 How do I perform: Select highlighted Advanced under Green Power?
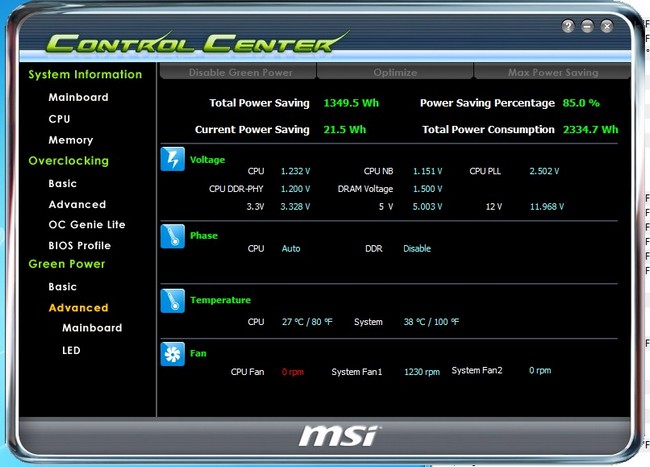tap(78, 308)
